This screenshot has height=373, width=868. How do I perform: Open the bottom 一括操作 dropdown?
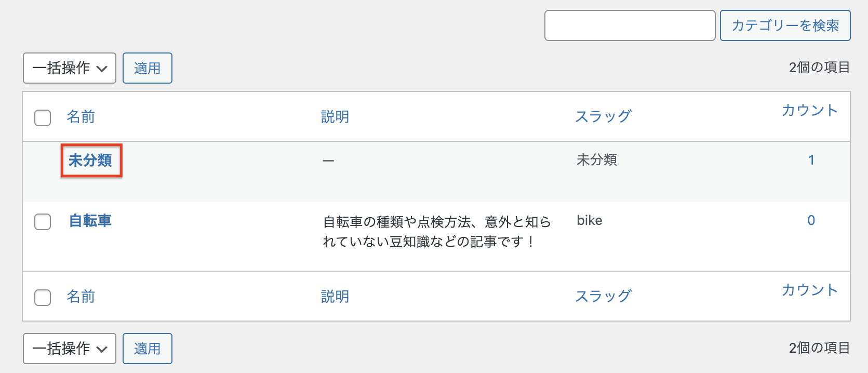[x=70, y=349]
